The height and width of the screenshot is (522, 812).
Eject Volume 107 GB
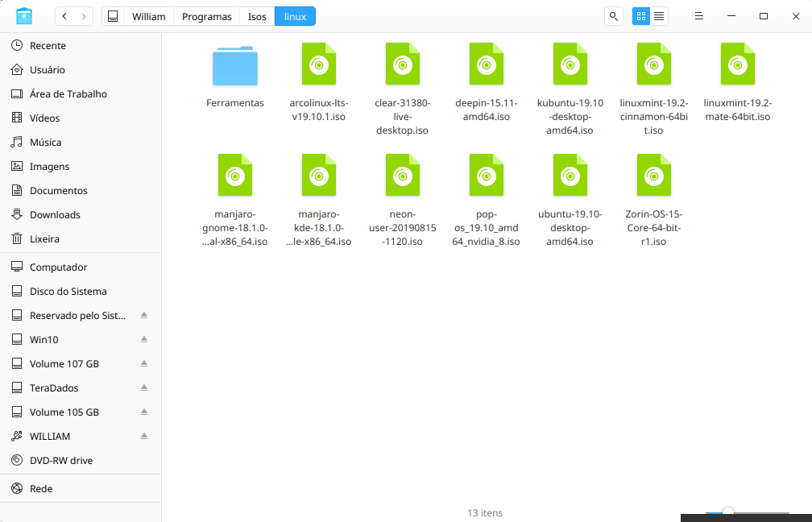[x=144, y=364]
